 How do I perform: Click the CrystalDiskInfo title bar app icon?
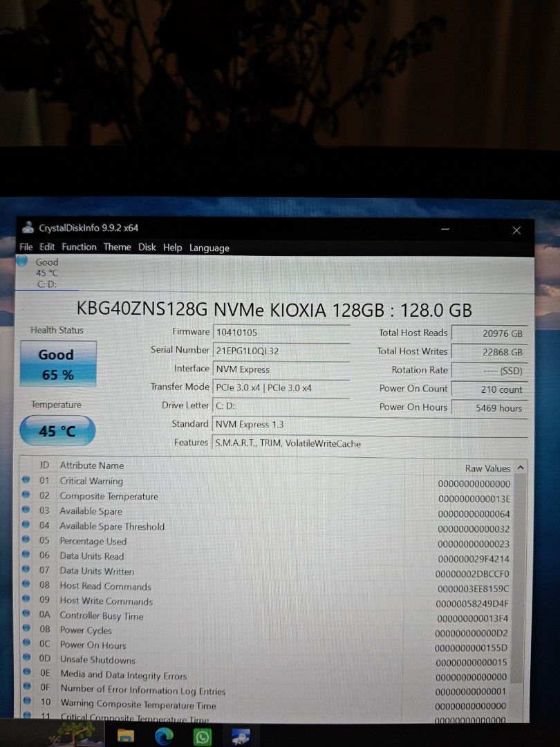[x=28, y=228]
